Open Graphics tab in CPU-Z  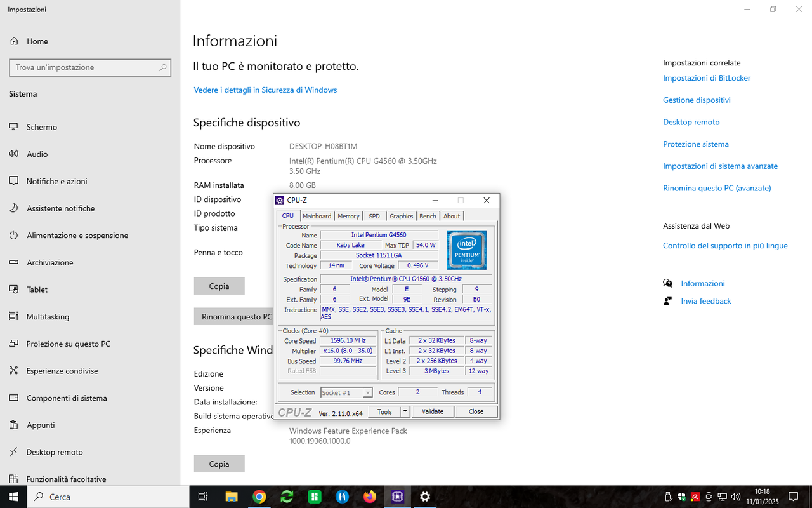tap(401, 216)
